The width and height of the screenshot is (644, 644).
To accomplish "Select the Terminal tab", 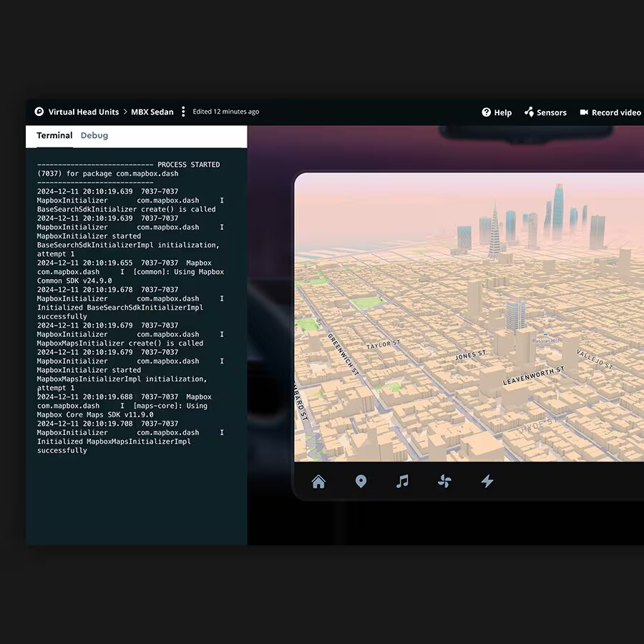I will [x=54, y=135].
